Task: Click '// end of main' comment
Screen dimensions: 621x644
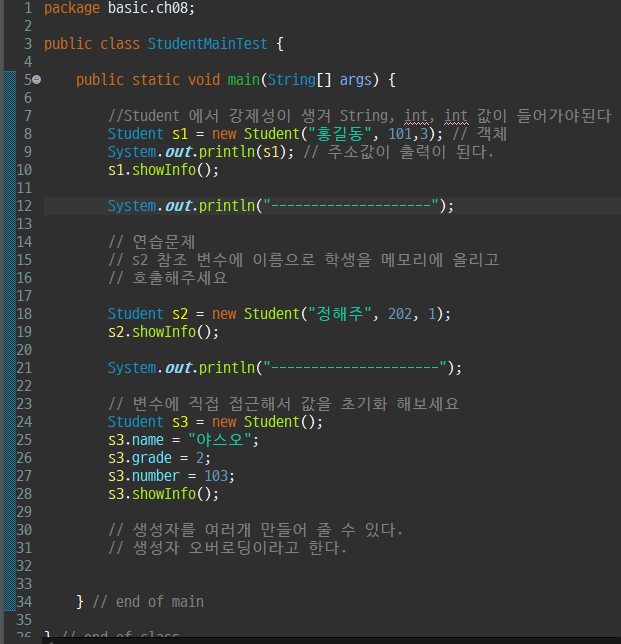Action: pos(148,602)
